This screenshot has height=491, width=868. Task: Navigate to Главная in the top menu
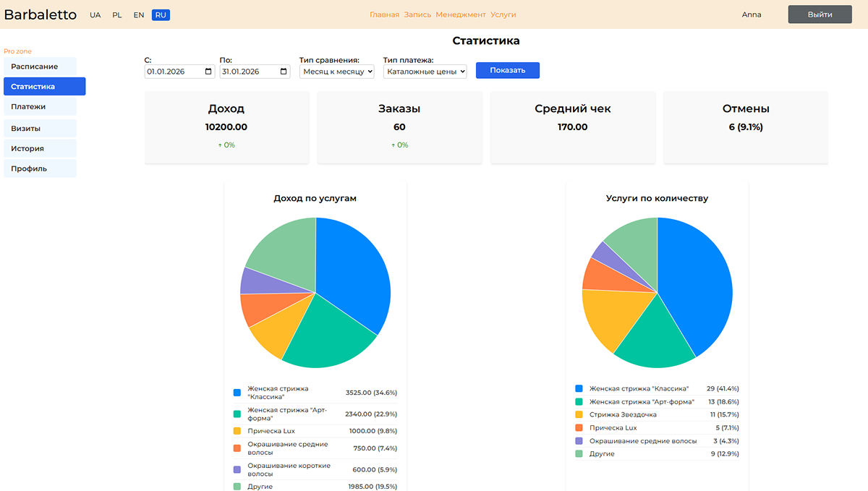pos(384,14)
